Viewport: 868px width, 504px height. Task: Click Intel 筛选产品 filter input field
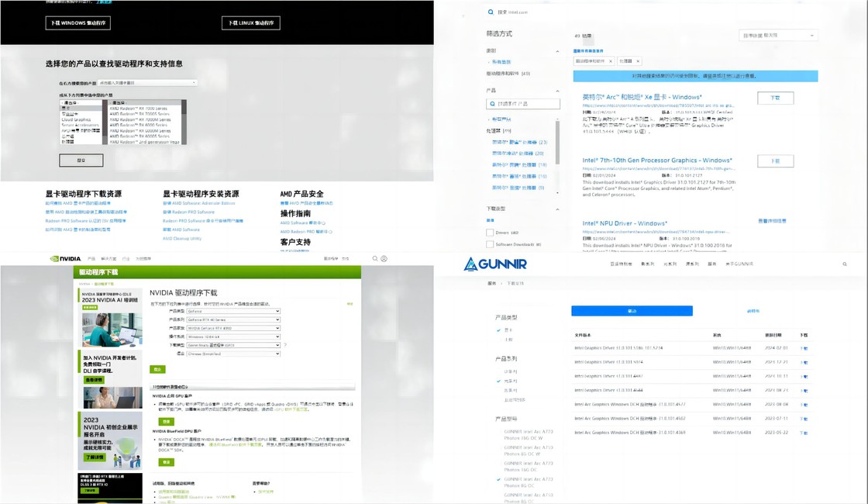coord(523,104)
